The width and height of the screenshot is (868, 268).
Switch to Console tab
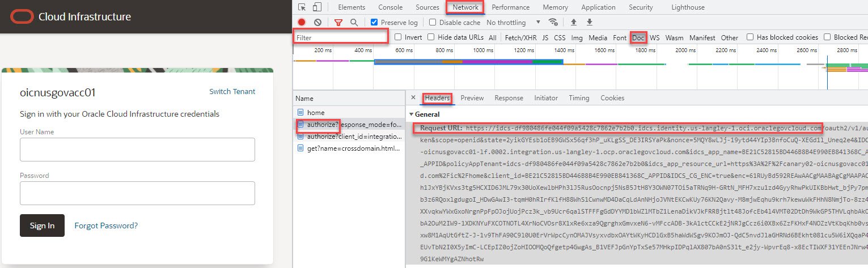point(391,7)
